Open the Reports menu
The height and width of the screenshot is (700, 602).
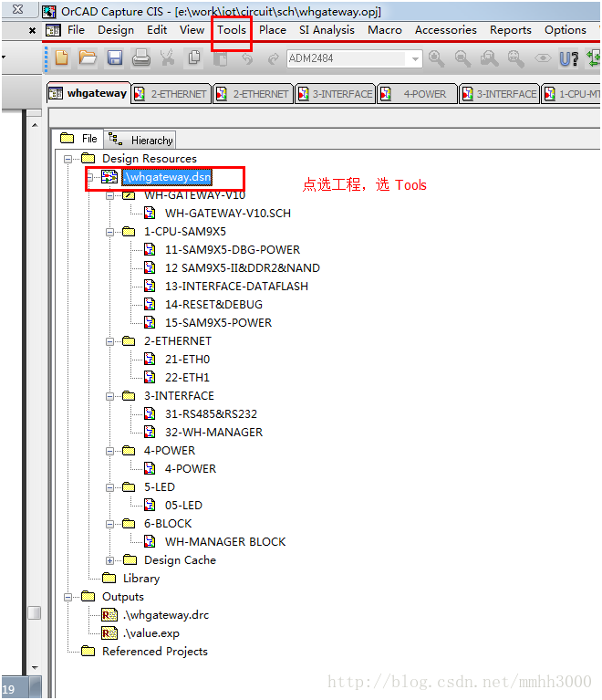coord(511,30)
